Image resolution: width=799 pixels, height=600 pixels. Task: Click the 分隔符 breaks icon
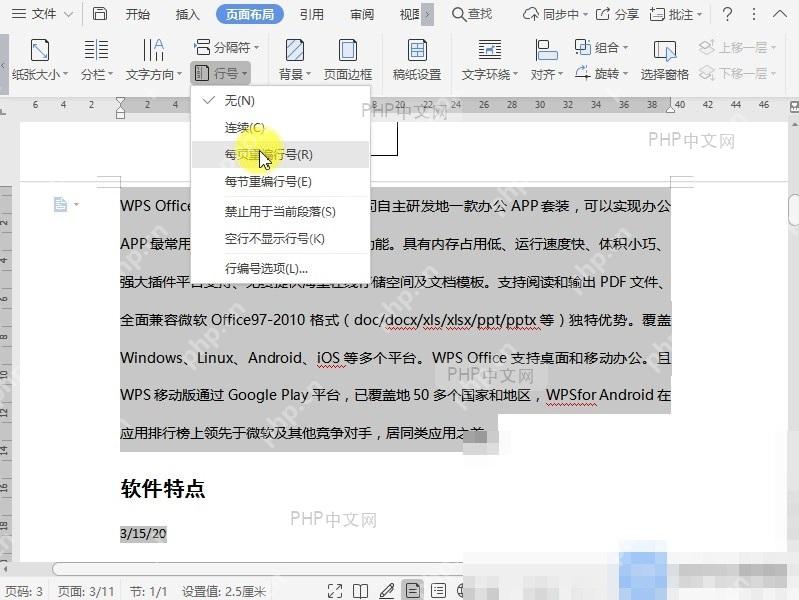click(202, 47)
